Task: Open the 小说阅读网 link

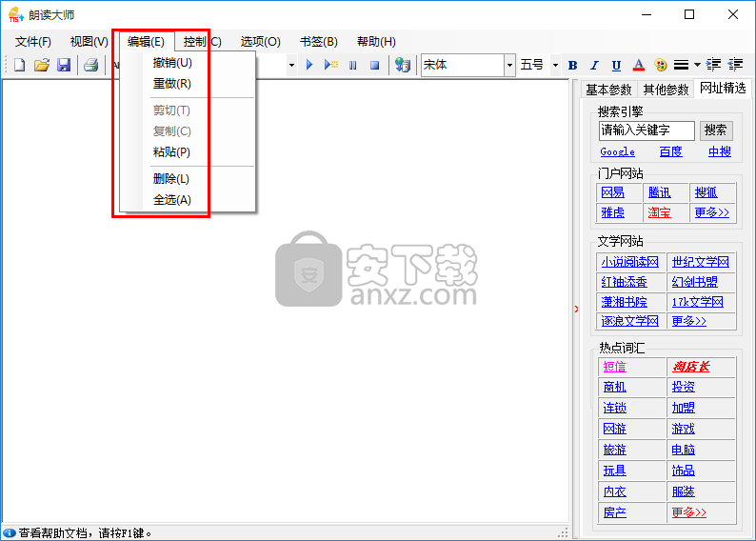Action: click(x=629, y=262)
